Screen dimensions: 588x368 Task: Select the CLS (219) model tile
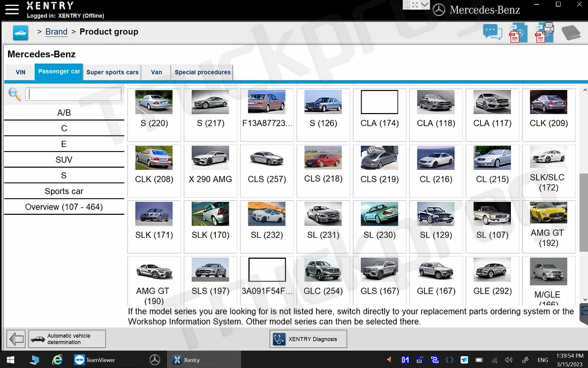click(380, 171)
